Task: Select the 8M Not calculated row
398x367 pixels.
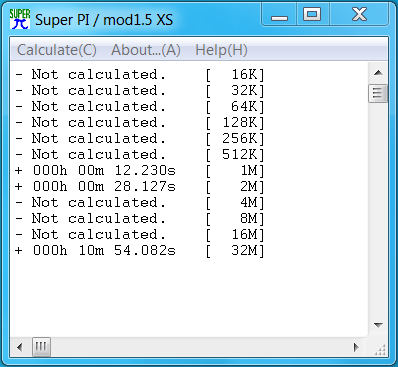Action: click(x=140, y=219)
